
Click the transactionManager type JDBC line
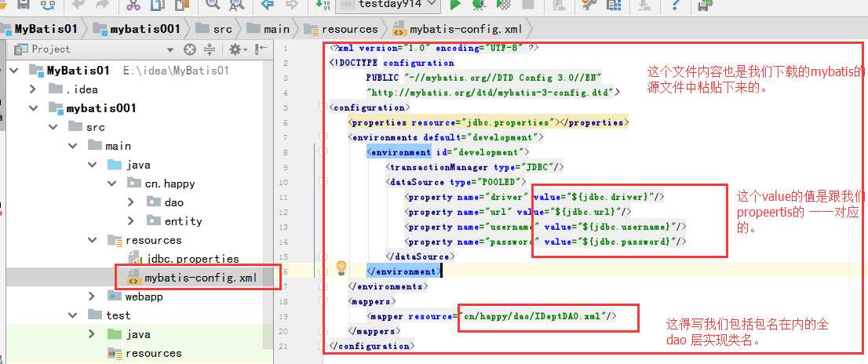click(x=475, y=167)
